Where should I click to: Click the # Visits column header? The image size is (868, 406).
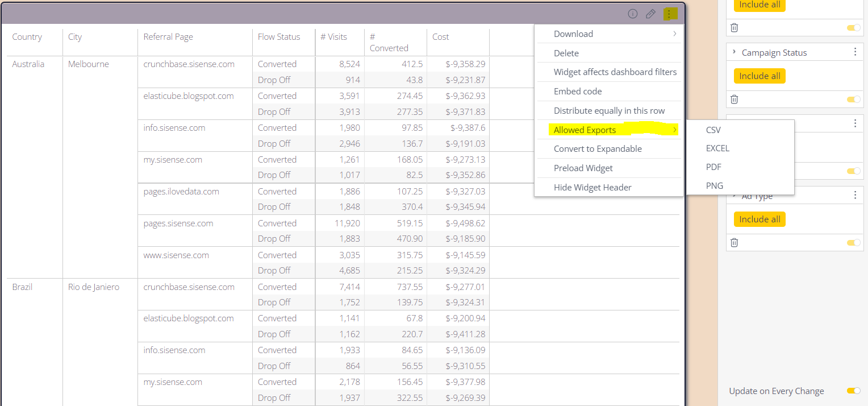(x=333, y=36)
